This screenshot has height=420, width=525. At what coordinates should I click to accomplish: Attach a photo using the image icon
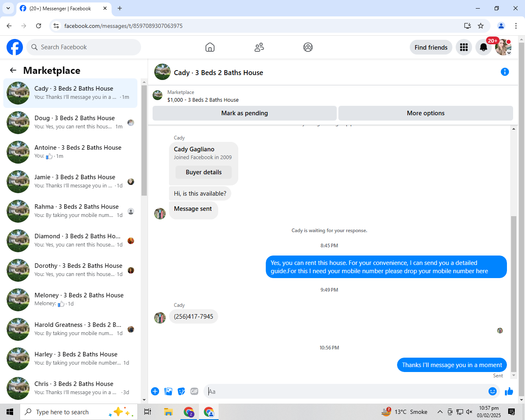point(168,391)
